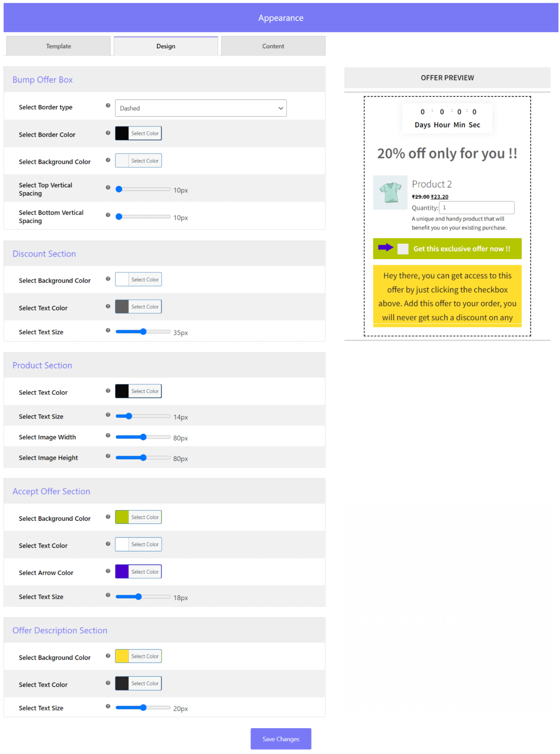Click the OFFER PREVIEW header
This screenshot has height=754, width=560.
(447, 78)
